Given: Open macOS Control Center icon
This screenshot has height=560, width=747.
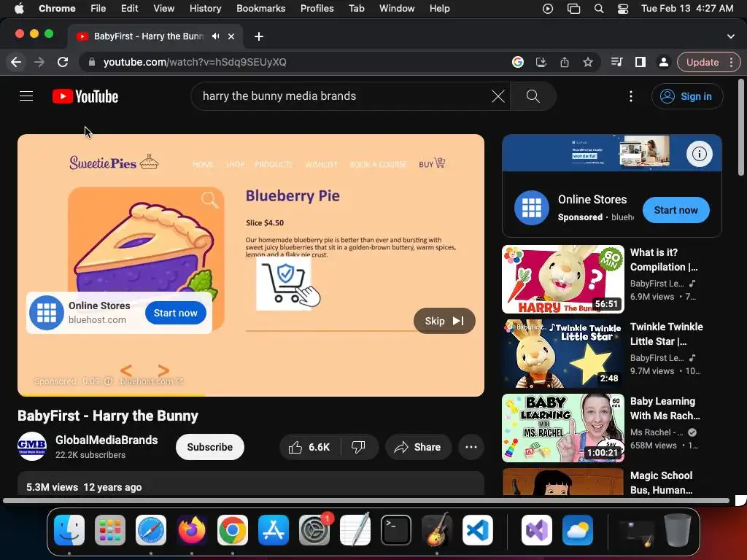Looking at the screenshot, I should 623,9.
